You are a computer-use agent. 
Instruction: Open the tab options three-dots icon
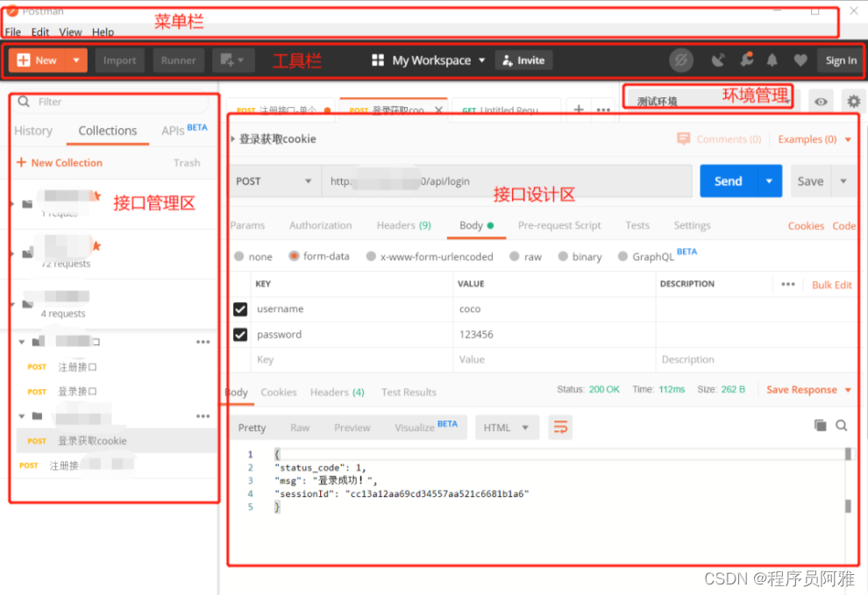click(603, 110)
